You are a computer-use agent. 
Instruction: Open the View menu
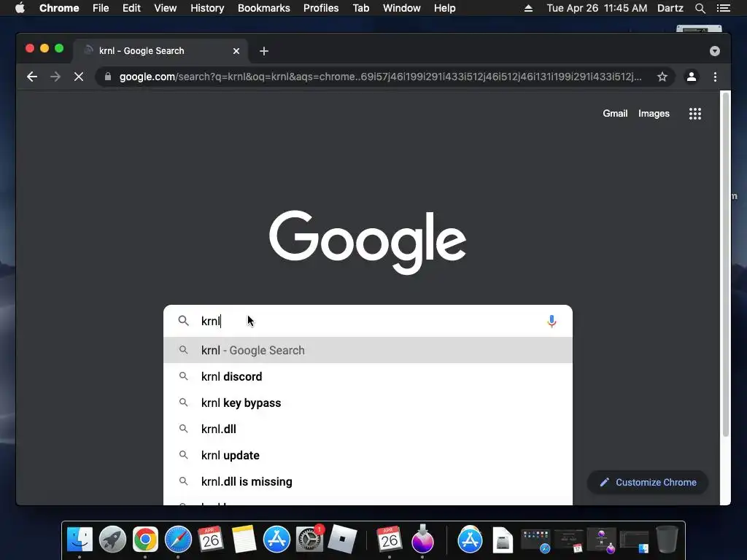[166, 8]
